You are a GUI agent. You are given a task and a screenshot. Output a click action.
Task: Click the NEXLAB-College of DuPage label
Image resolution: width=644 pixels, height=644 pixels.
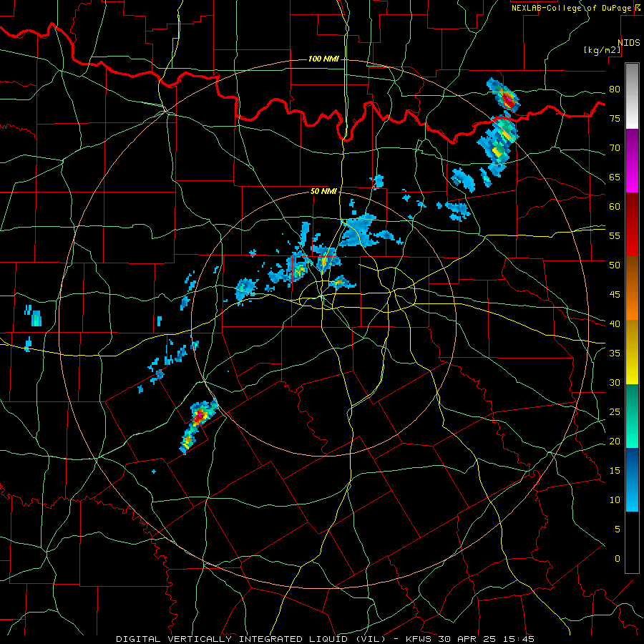pos(572,8)
